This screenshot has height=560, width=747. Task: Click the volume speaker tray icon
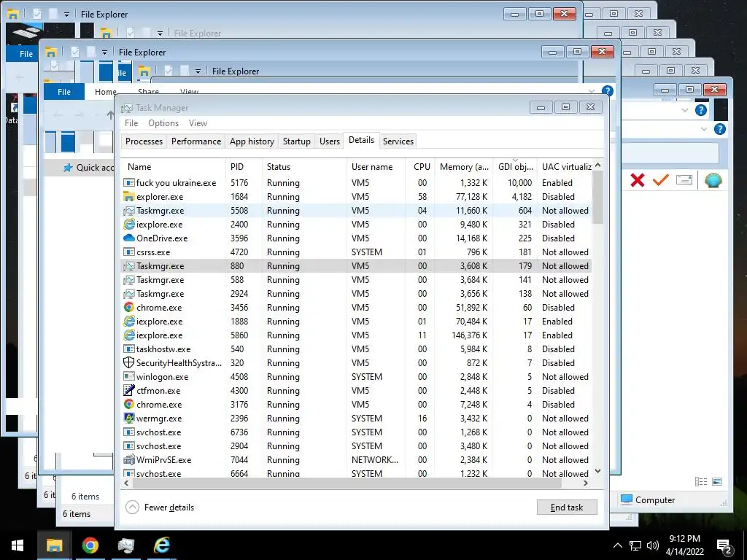click(x=653, y=545)
